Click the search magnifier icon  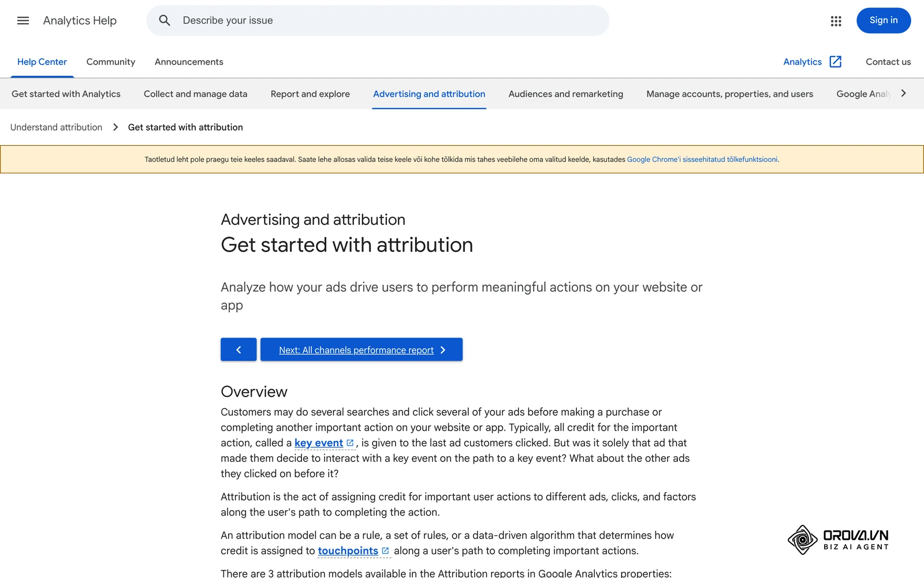coord(165,21)
